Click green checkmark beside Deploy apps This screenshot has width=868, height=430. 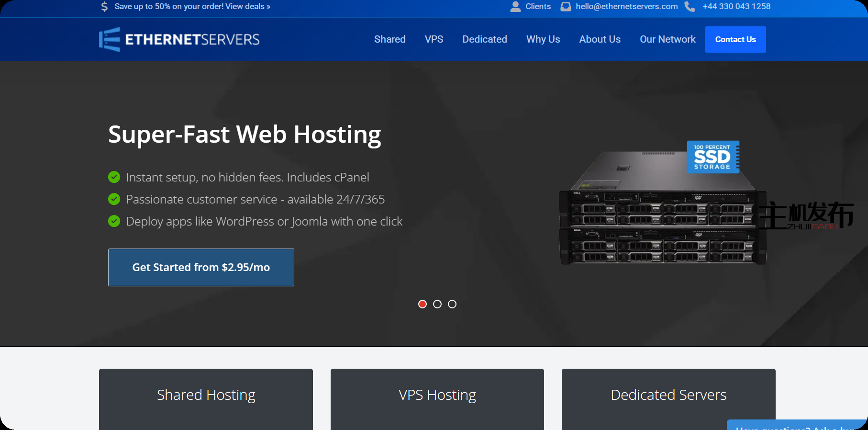click(114, 221)
